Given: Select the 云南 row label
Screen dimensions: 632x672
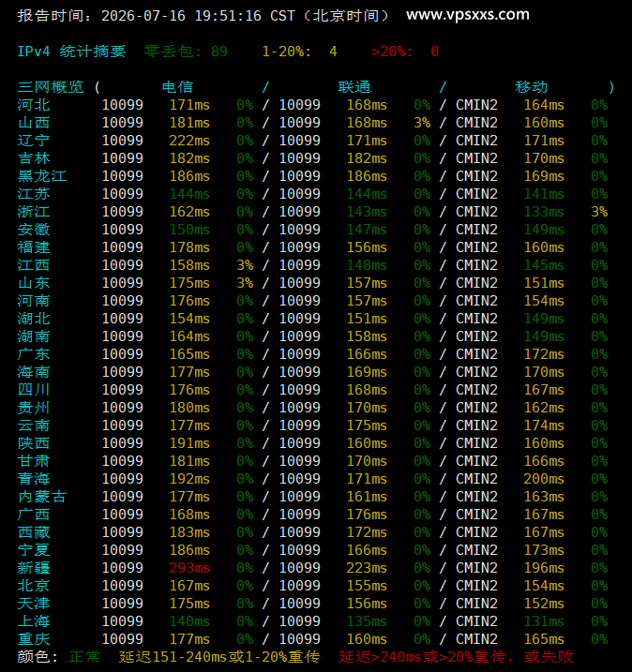Looking at the screenshot, I should coord(34,426).
